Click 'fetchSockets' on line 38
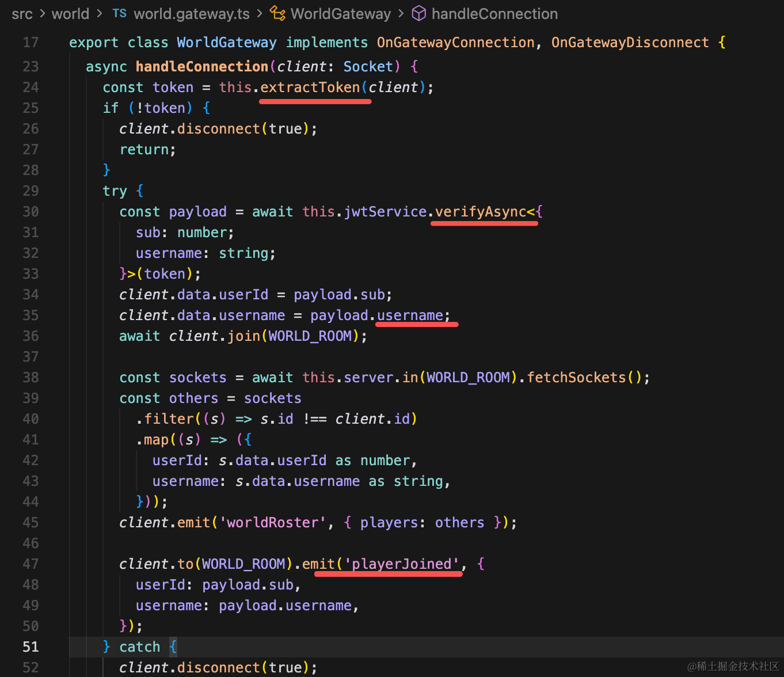The width and height of the screenshot is (784, 677). (576, 378)
